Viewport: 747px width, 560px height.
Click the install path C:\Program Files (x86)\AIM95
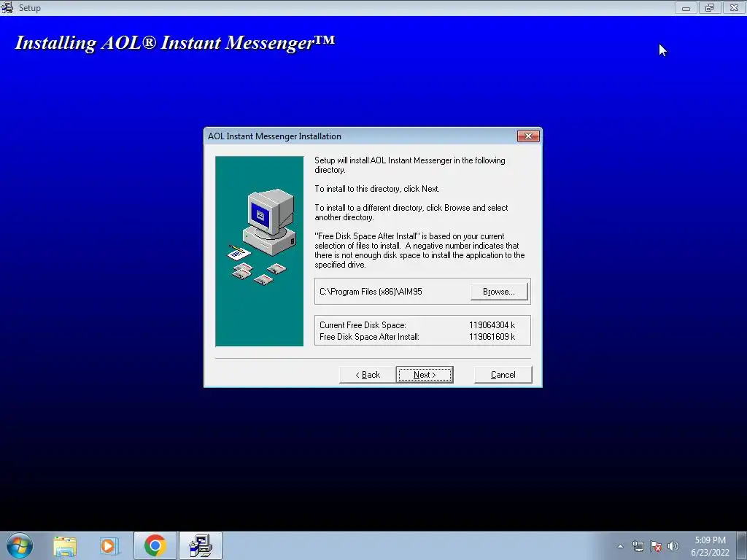[371, 292]
